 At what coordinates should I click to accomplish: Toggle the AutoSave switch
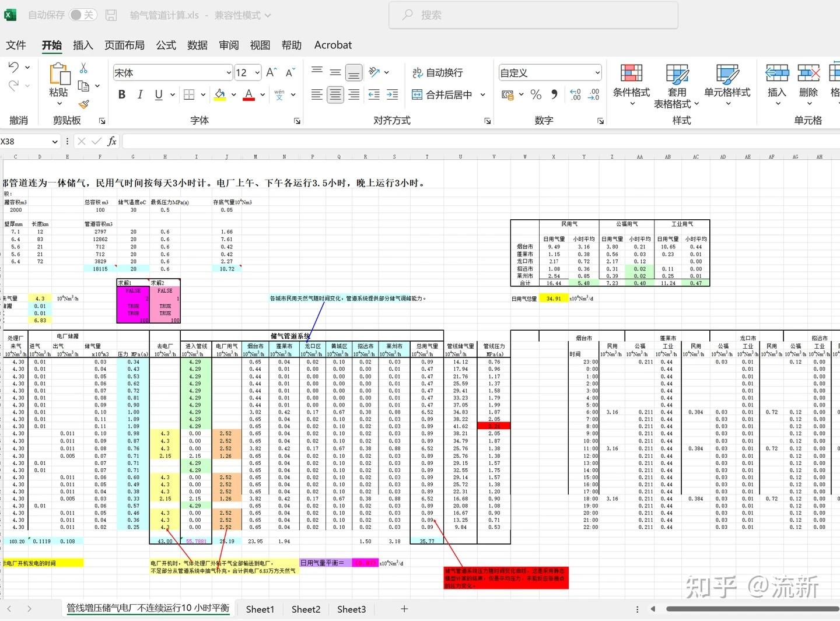coord(83,15)
